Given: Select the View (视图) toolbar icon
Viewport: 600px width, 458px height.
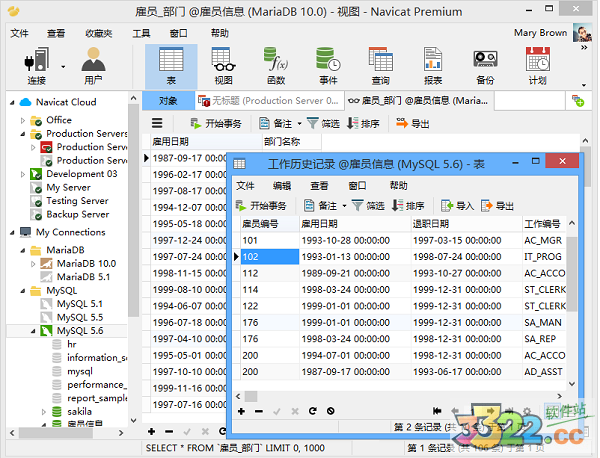Looking at the screenshot, I should point(223,66).
